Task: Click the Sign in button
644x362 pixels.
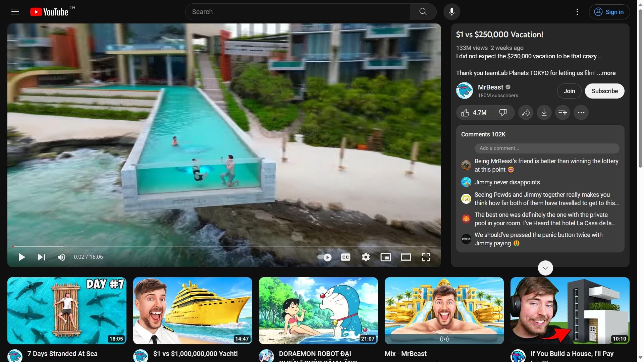Action: (x=609, y=12)
